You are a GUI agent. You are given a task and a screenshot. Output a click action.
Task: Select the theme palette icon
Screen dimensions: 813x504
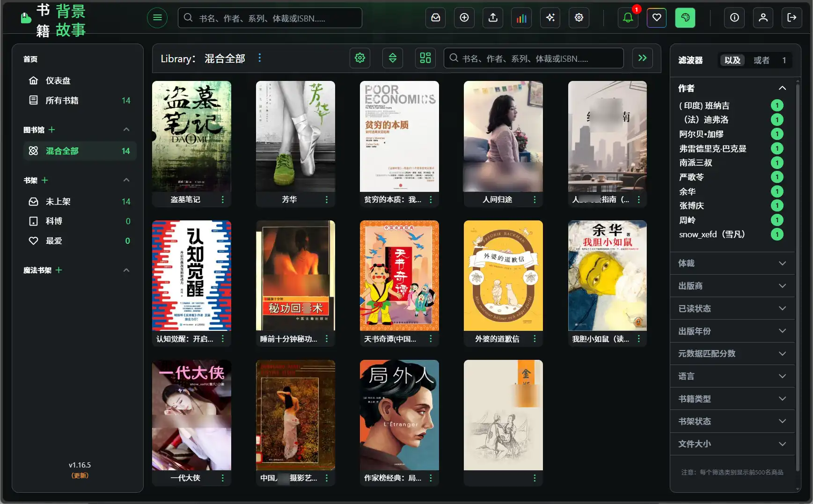coord(685,18)
